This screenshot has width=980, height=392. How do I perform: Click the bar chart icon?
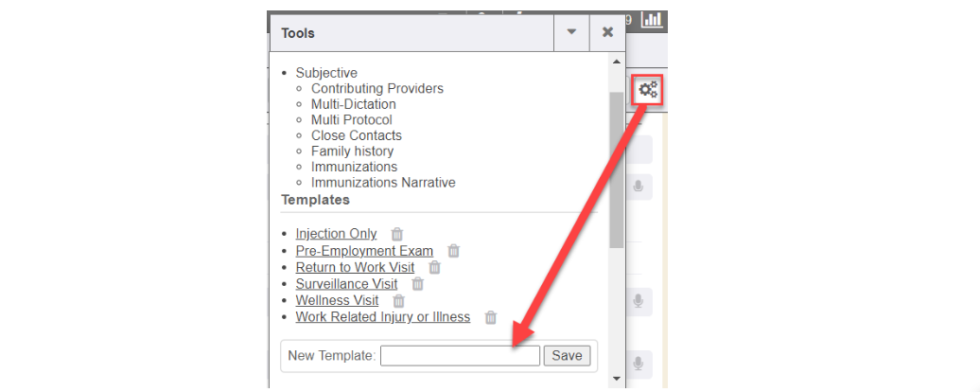(x=653, y=19)
